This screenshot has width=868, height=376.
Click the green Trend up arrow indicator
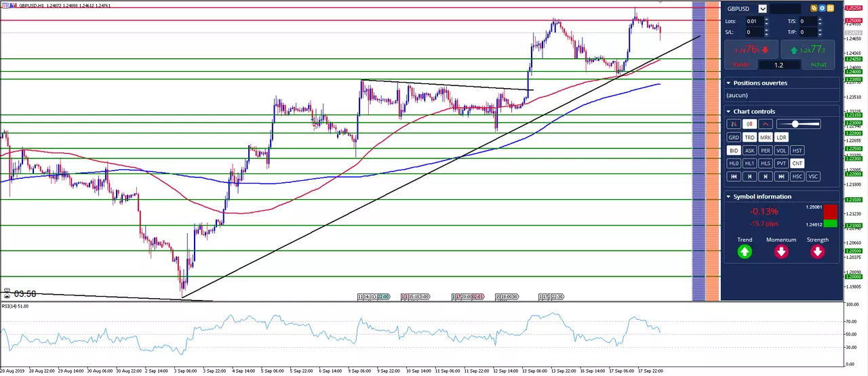pyautogui.click(x=745, y=252)
